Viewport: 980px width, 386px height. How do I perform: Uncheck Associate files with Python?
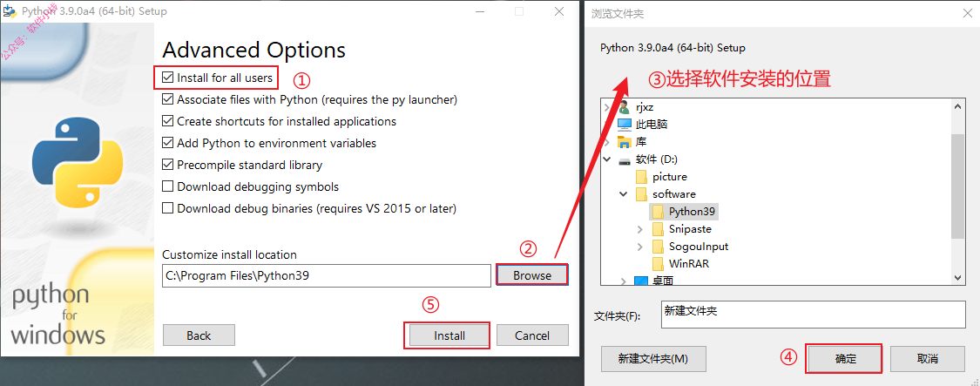coord(167,99)
